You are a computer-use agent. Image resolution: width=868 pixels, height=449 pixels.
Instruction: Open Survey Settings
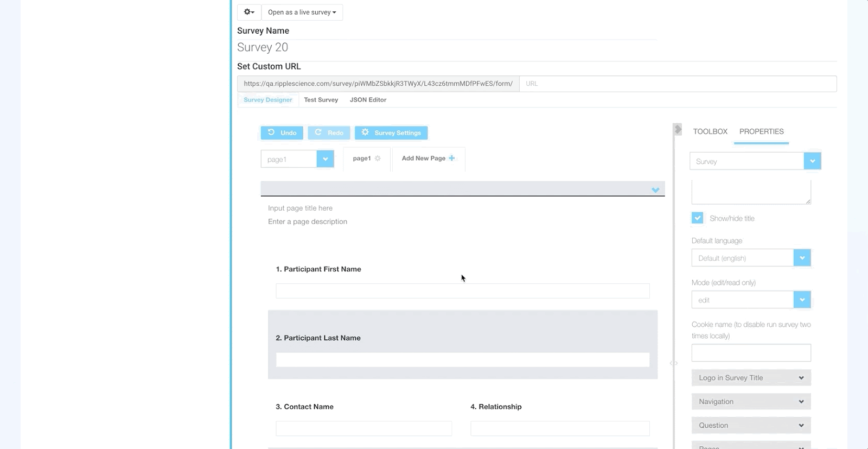391,132
